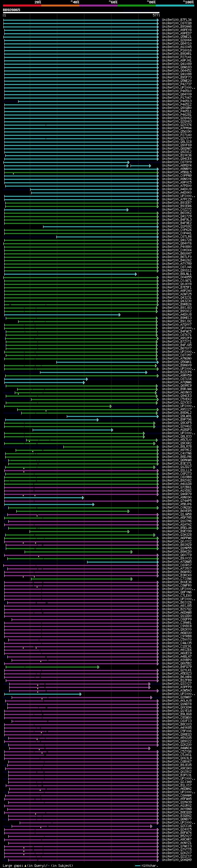Select hit label UniRef100_B7E5F1

pyautogui.click(x=176, y=287)
